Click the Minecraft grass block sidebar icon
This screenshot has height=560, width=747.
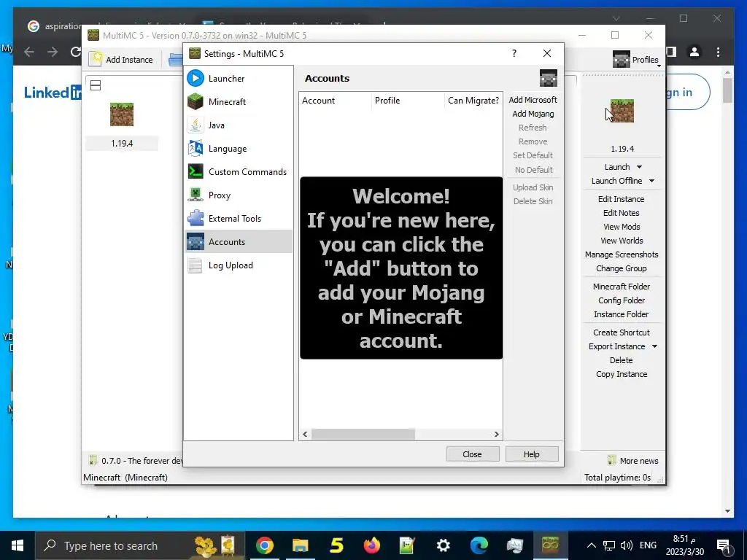(x=196, y=101)
